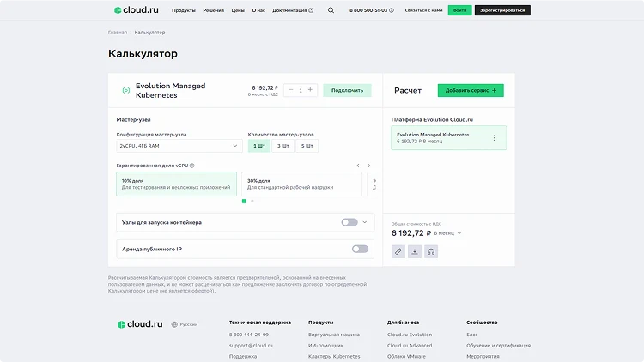Click the headset support icon
This screenshot has height=362, width=644.
[431, 251]
